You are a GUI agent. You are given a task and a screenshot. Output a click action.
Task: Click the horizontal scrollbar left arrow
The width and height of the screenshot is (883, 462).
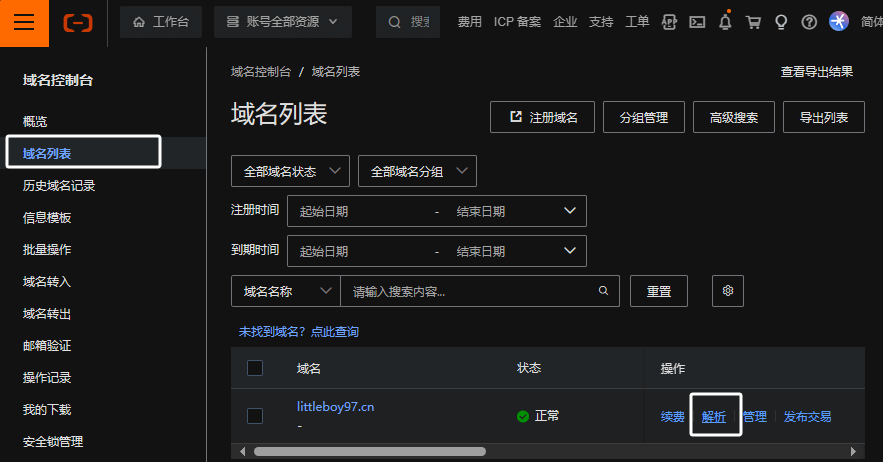243,451
